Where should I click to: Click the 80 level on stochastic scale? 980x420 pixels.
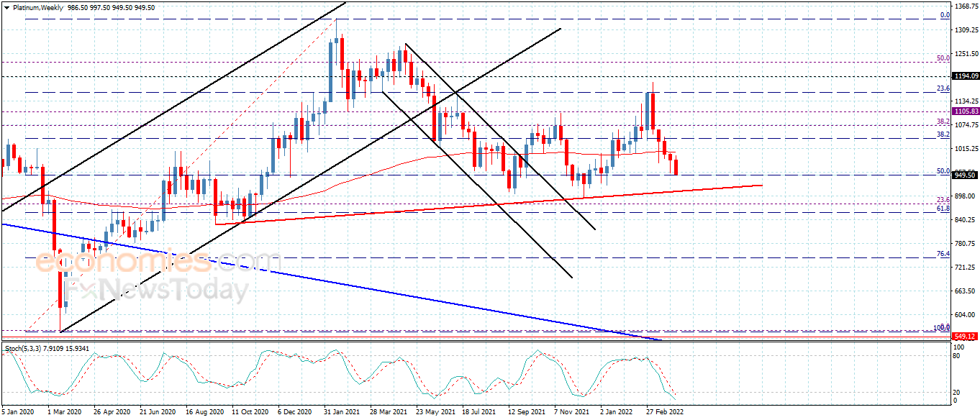coord(956,356)
